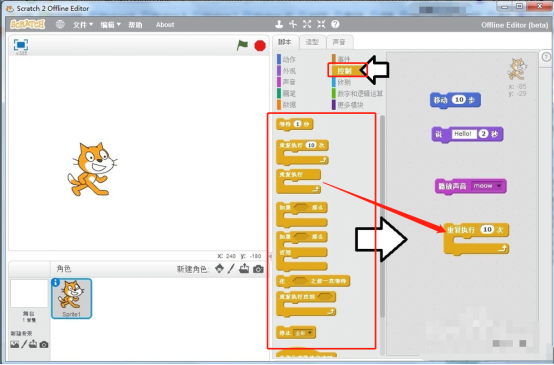Select the 事件 block category

pyautogui.click(x=341, y=59)
